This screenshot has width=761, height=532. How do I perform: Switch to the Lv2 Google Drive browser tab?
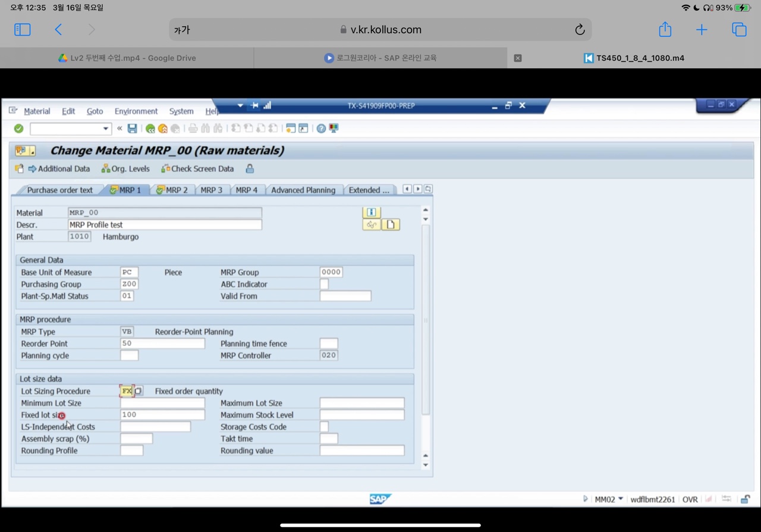click(127, 58)
